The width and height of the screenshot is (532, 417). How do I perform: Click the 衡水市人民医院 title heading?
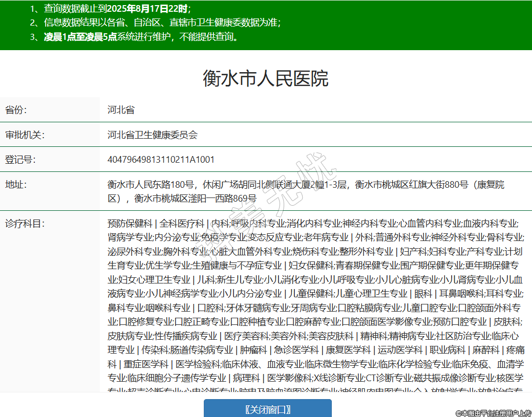click(x=265, y=79)
